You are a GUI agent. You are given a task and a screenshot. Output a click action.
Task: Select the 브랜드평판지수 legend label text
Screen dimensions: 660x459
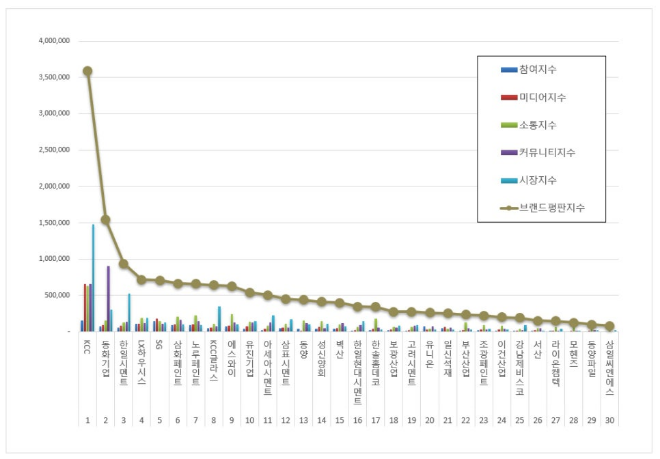click(x=552, y=208)
